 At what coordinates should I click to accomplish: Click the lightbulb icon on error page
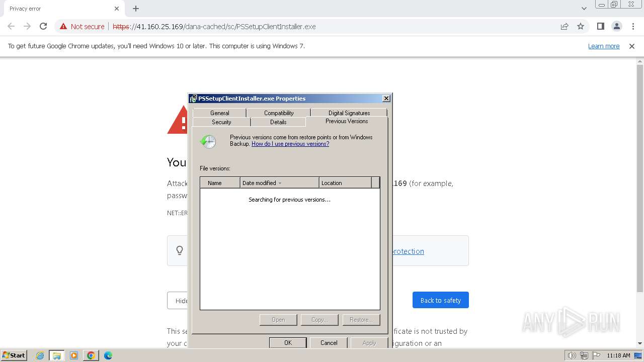pos(180,250)
